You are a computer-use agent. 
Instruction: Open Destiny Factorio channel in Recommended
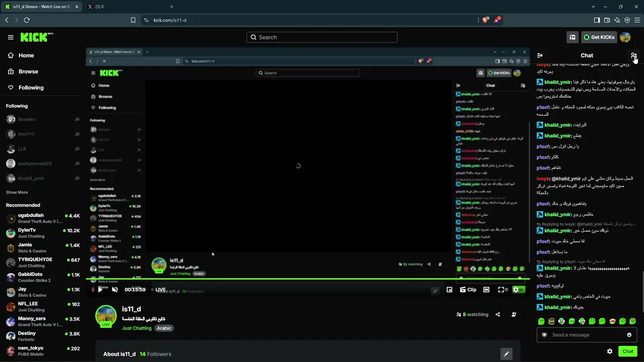pos(43,336)
